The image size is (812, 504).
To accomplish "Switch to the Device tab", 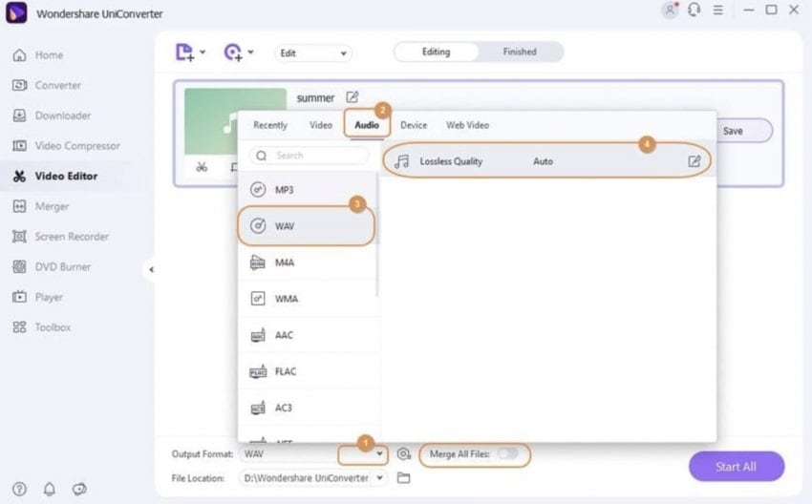I will [414, 125].
